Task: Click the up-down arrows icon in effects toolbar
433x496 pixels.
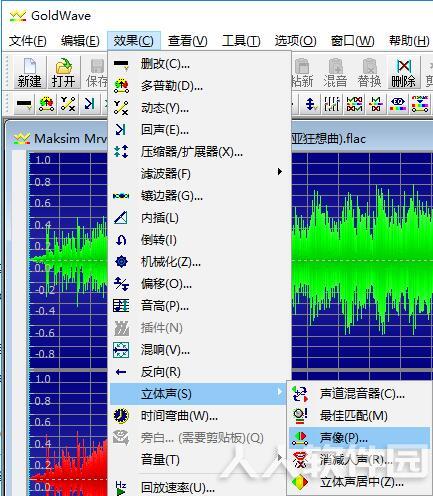Action: (x=311, y=104)
